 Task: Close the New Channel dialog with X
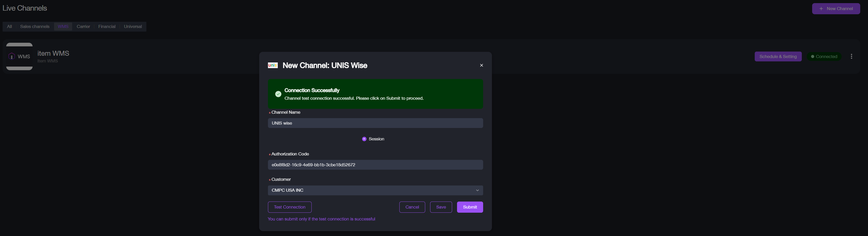[x=481, y=66]
